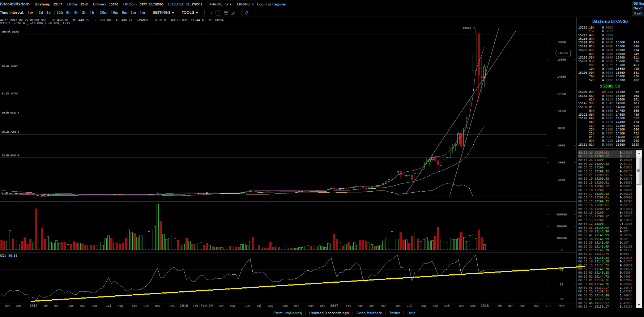Open the Bitstamp market link

pos(42,4)
